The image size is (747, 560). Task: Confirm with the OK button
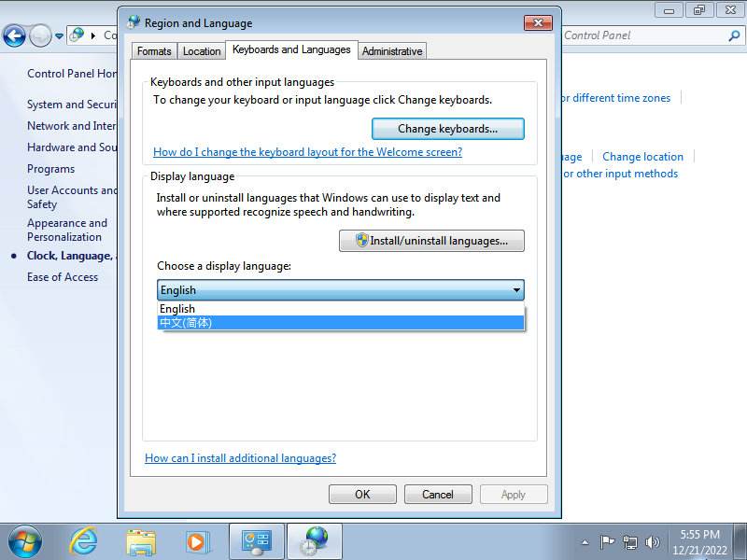pyautogui.click(x=362, y=495)
